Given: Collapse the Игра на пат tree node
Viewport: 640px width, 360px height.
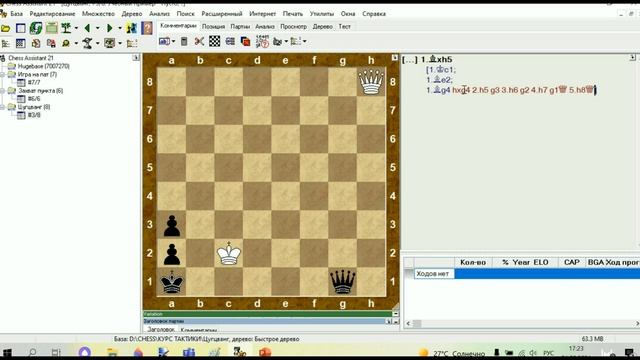Looking at the screenshot, I should click(x=2, y=75).
